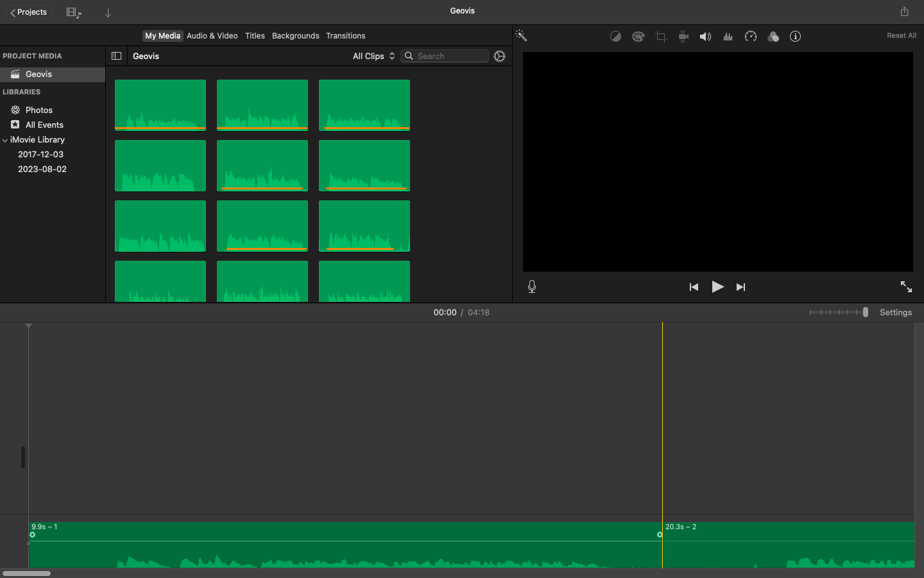The image size is (924, 578).
Task: Play the video in the viewer
Action: (717, 287)
